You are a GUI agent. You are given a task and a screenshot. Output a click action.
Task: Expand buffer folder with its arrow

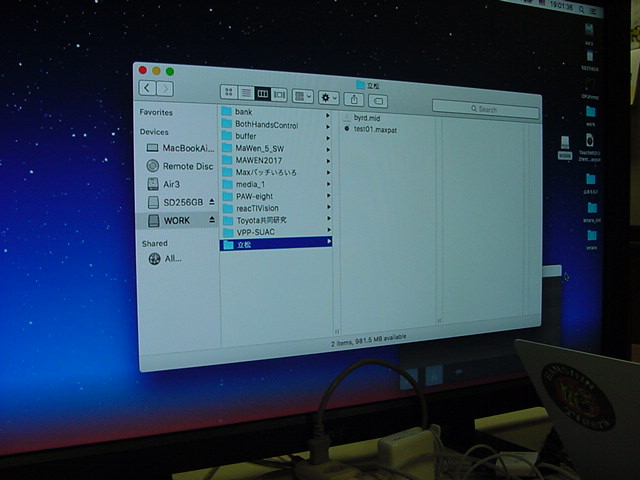pos(327,138)
